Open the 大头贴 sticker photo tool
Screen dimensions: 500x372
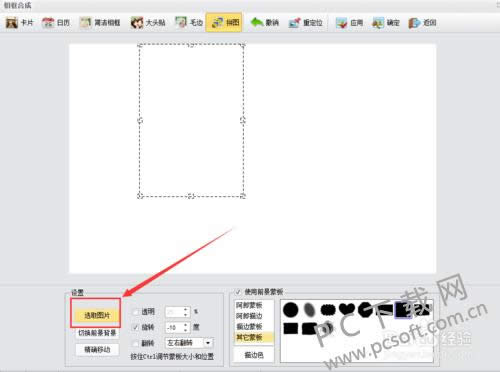point(148,23)
